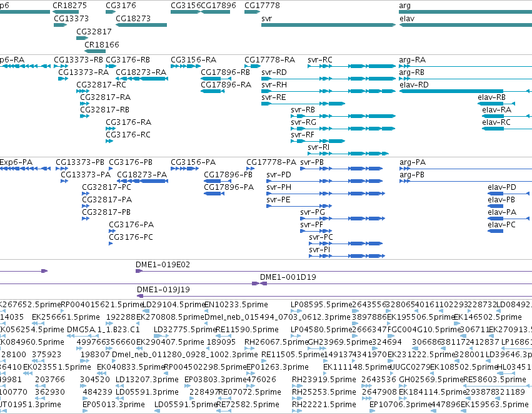
Task: Select the arg gene label in gene track
Action: tap(404, 6)
